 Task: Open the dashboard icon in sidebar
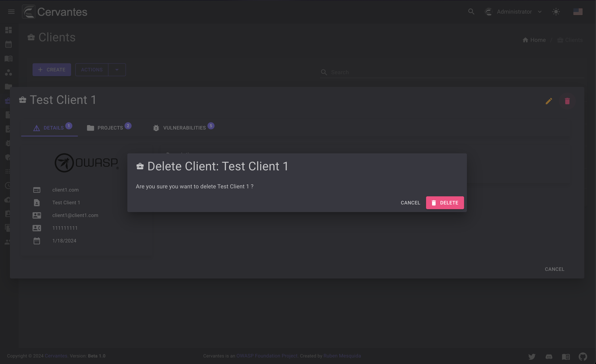point(8,30)
